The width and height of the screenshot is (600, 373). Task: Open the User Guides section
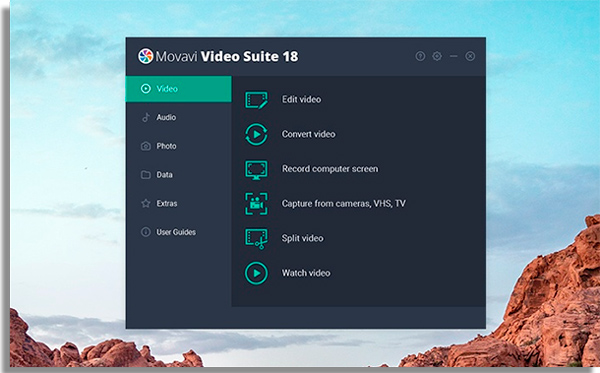(179, 232)
